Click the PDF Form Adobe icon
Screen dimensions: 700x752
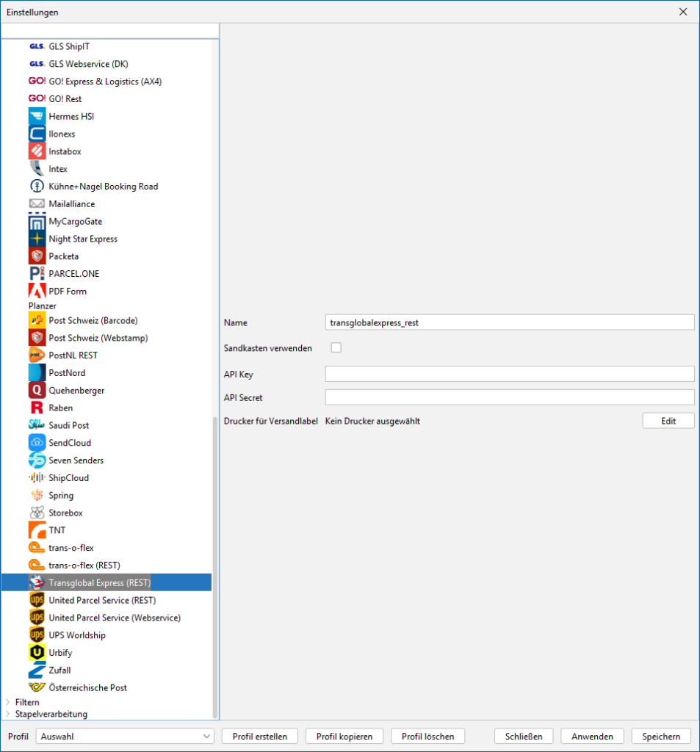coord(37,292)
